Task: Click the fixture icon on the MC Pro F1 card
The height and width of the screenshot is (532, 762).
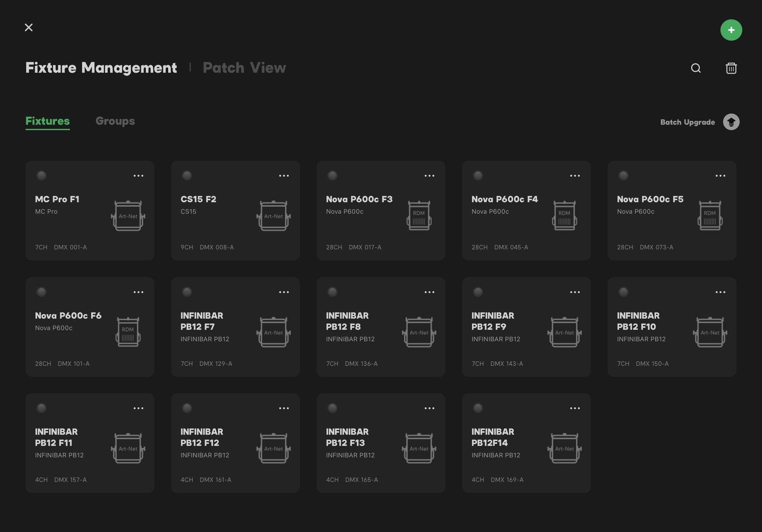Action: pyautogui.click(x=128, y=216)
